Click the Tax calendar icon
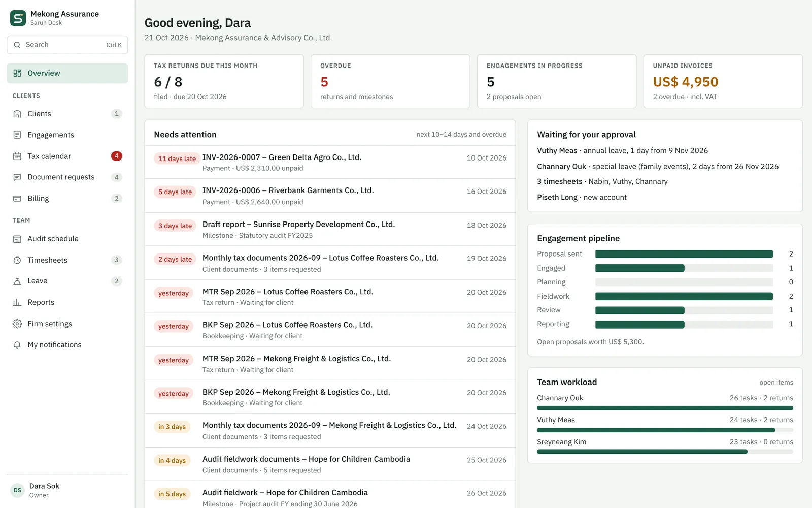The width and height of the screenshot is (812, 508). coord(17,156)
